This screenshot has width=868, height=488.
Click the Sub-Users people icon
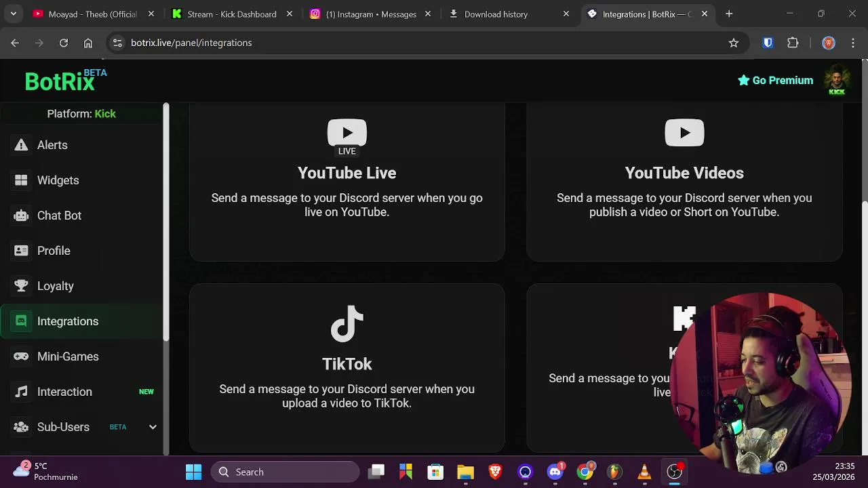(x=21, y=427)
